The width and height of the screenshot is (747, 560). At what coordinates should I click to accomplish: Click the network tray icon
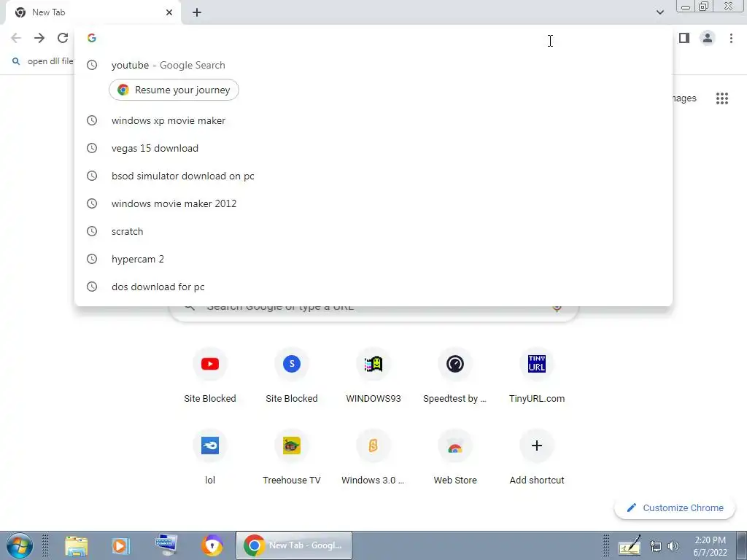(656, 546)
